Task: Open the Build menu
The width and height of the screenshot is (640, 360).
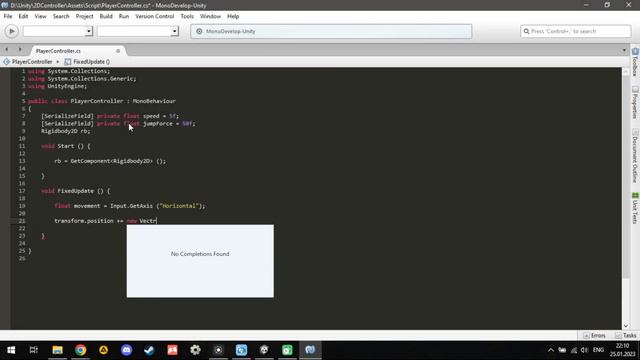Action: click(106, 16)
